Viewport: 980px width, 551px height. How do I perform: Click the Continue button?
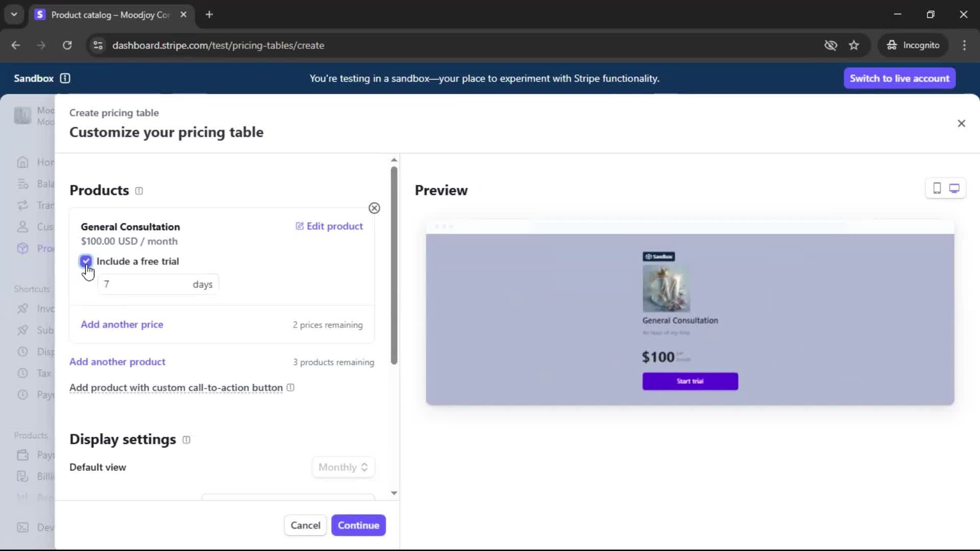click(x=358, y=525)
